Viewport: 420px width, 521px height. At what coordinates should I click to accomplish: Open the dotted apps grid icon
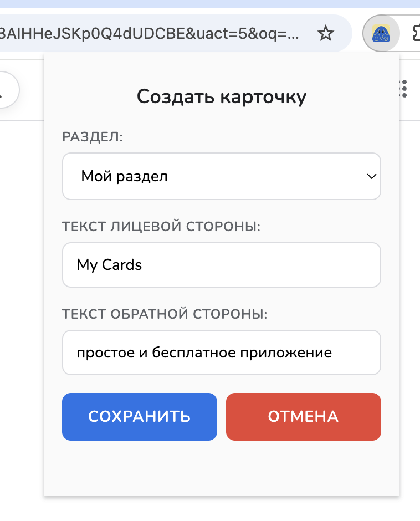[x=404, y=89]
